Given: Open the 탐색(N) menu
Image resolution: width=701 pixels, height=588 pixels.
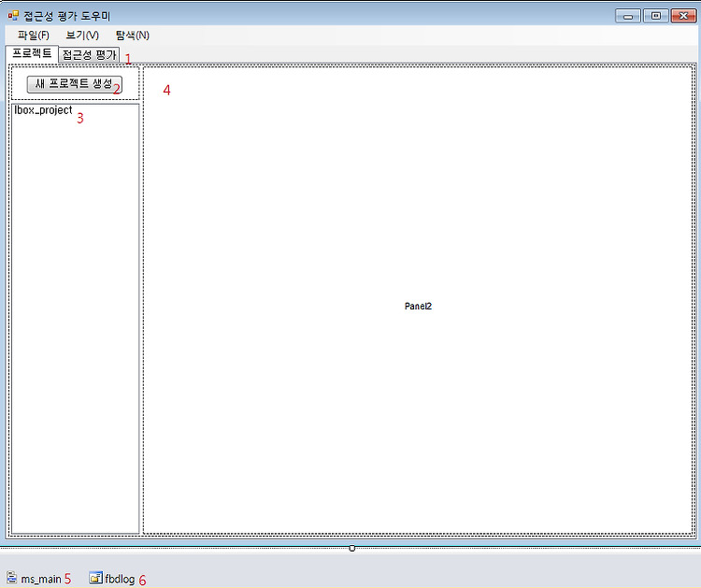Looking at the screenshot, I should point(132,36).
